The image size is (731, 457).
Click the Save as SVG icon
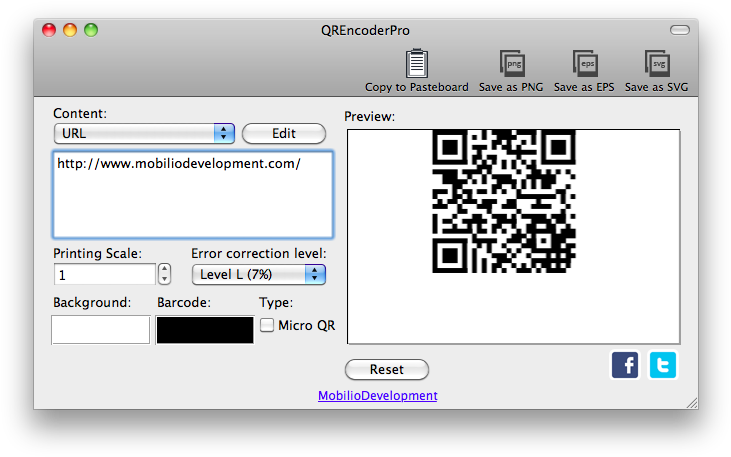[657, 64]
